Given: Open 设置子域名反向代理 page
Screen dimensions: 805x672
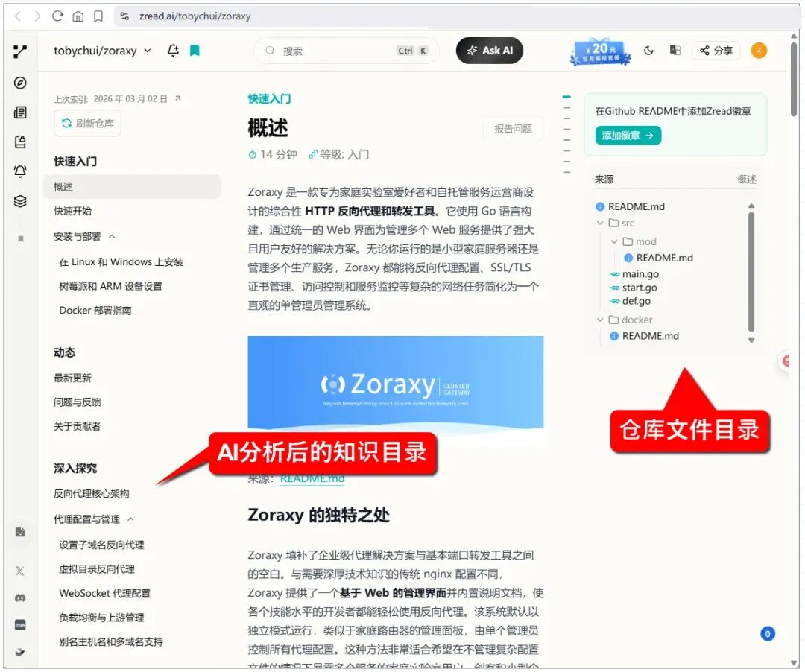Looking at the screenshot, I should pyautogui.click(x=101, y=545).
